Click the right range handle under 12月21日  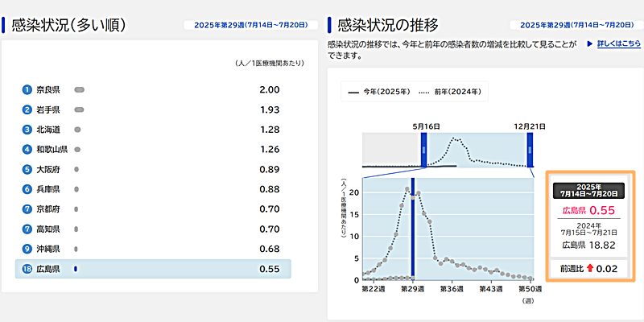click(530, 150)
